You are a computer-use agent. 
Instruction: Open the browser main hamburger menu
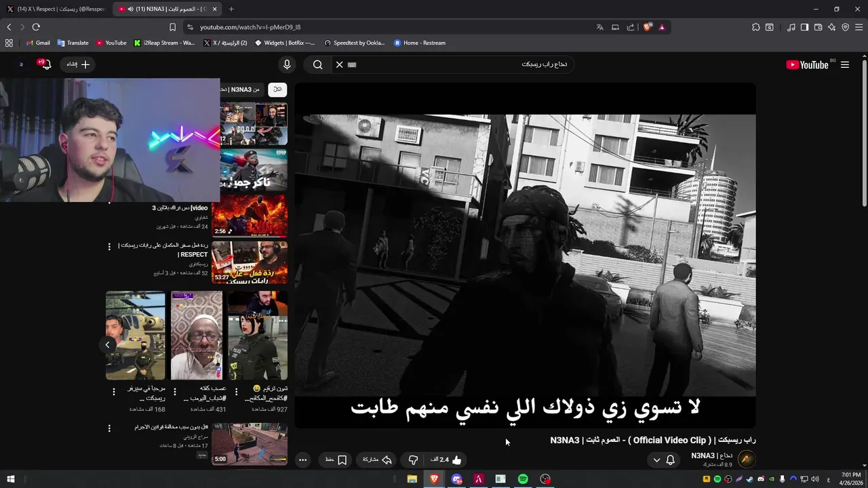coord(859,27)
